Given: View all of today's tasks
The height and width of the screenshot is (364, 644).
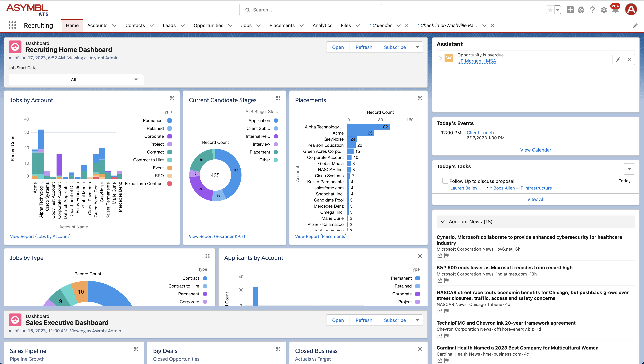Looking at the screenshot, I should (535, 199).
